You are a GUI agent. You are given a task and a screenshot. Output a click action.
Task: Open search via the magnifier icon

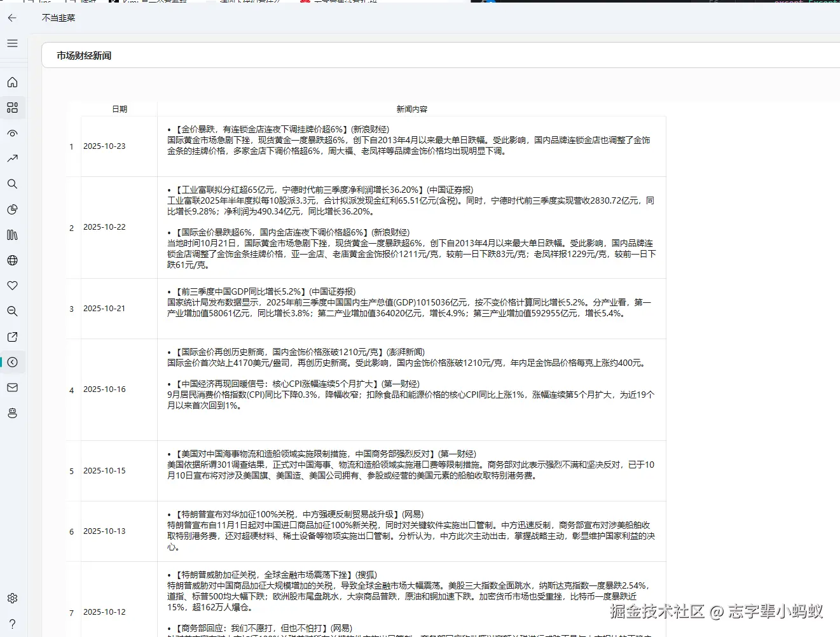pyautogui.click(x=13, y=184)
